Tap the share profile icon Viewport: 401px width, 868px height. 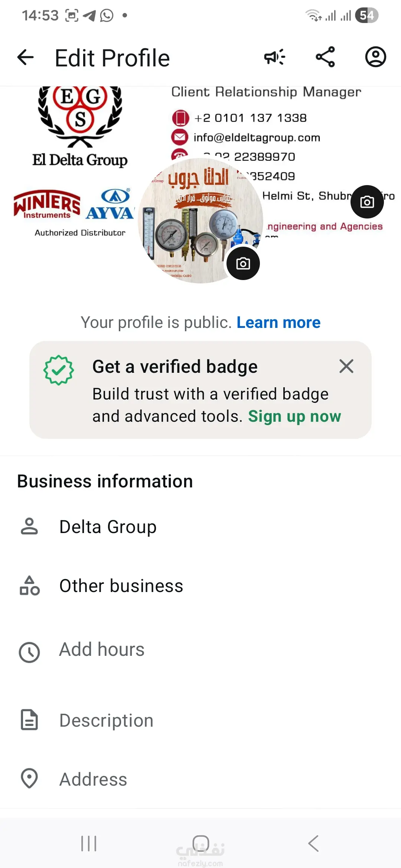click(x=325, y=57)
